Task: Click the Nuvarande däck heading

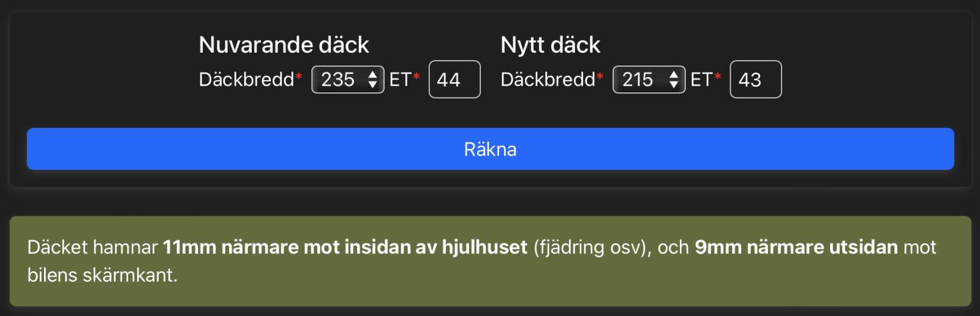Action: coord(284,45)
